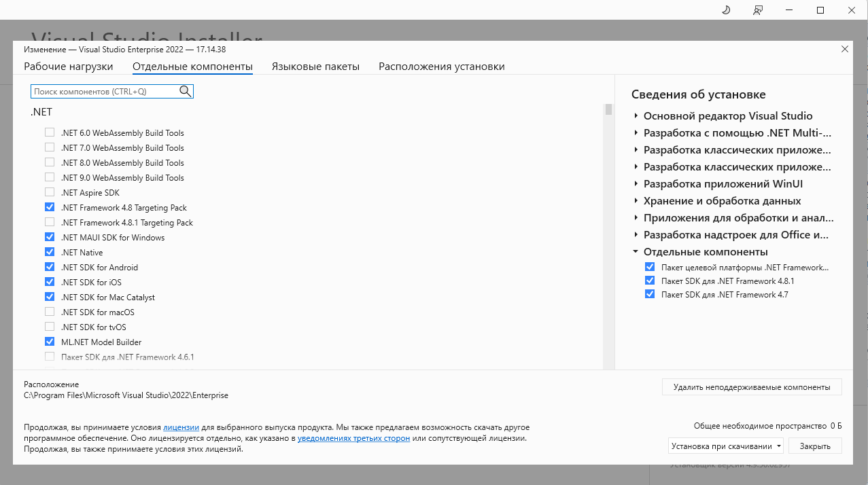Click the install path C:\Program Files\Microsoft Visual Studio text
The image size is (868, 485).
(126, 395)
